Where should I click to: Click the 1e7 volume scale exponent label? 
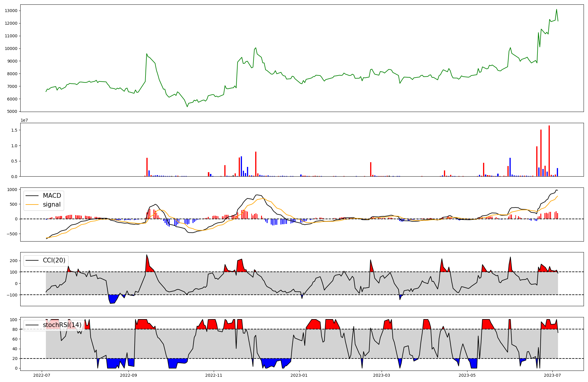point(24,120)
